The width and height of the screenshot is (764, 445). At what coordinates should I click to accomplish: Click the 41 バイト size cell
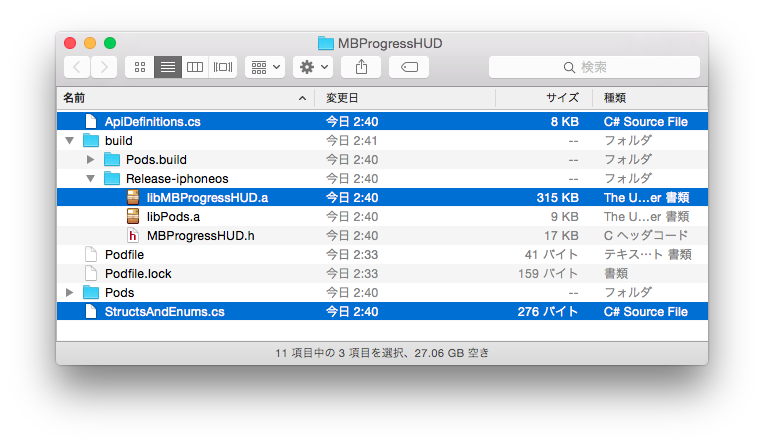(552, 255)
